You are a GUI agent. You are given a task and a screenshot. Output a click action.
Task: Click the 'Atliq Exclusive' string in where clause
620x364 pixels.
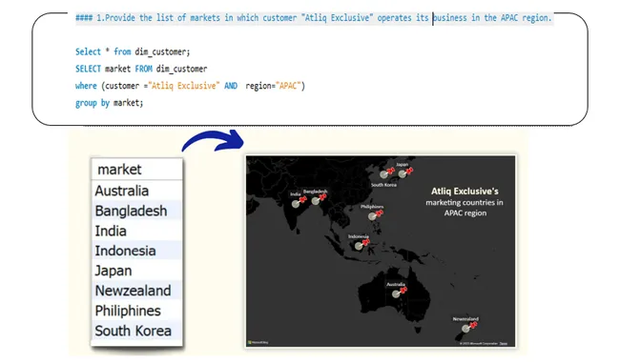click(x=184, y=86)
